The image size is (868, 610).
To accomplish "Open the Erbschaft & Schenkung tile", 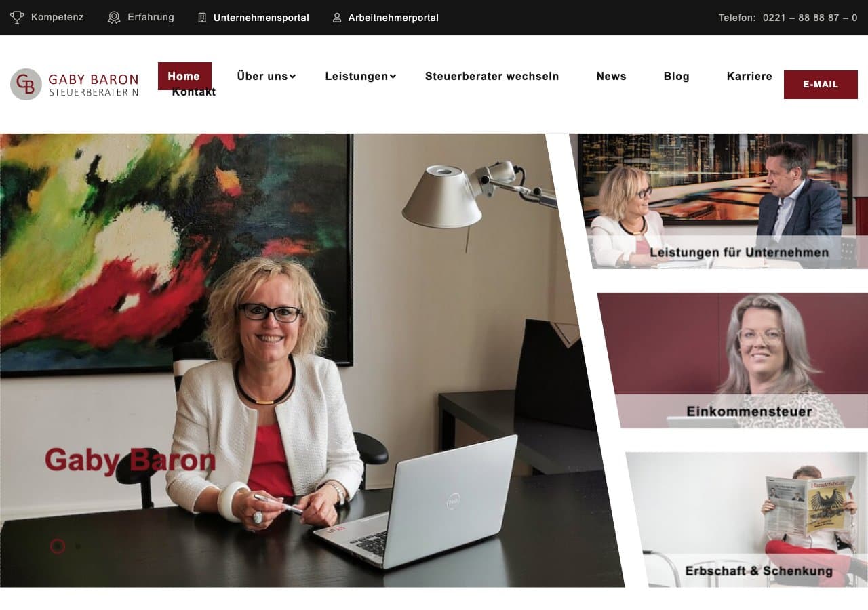I will (746, 519).
